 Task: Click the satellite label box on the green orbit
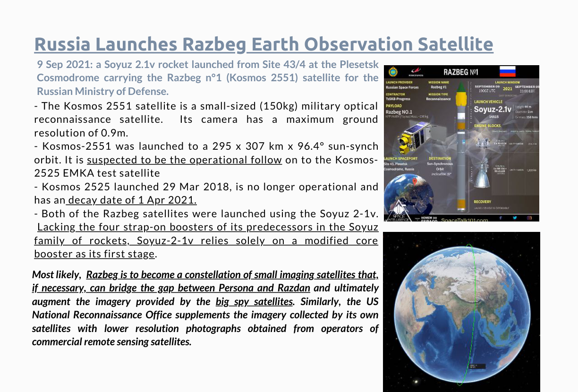(477, 366)
